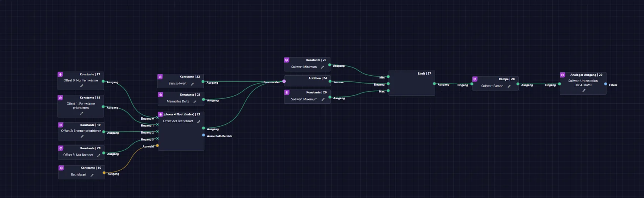Click the Ausgang port of Konstante 26
The height and width of the screenshot is (198, 644).
pos(330,97)
